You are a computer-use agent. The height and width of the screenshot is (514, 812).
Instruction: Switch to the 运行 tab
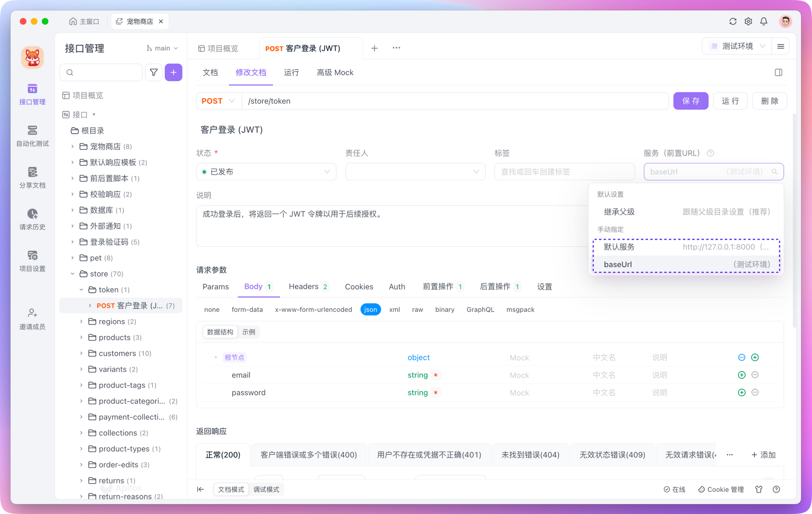tap(292, 72)
